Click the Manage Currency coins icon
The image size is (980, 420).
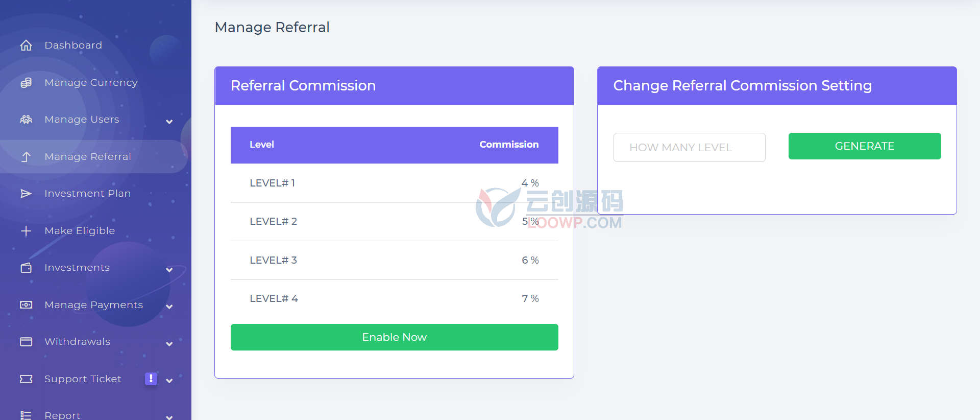(x=26, y=82)
